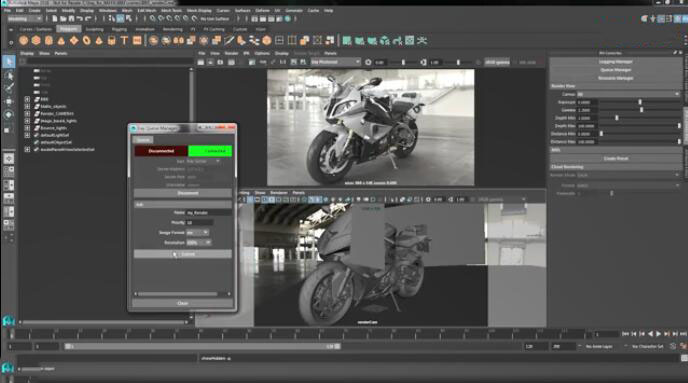Image resolution: width=688 pixels, height=383 pixels.
Task: Click the Redo arrow on the status line
Action: pyautogui.click(x=88, y=19)
